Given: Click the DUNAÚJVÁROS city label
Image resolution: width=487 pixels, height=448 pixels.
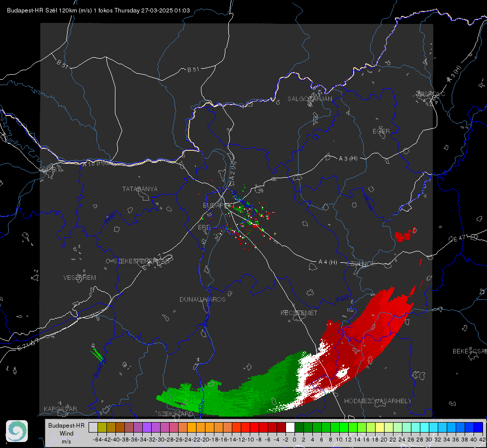Looking at the screenshot, I should pos(202,299).
